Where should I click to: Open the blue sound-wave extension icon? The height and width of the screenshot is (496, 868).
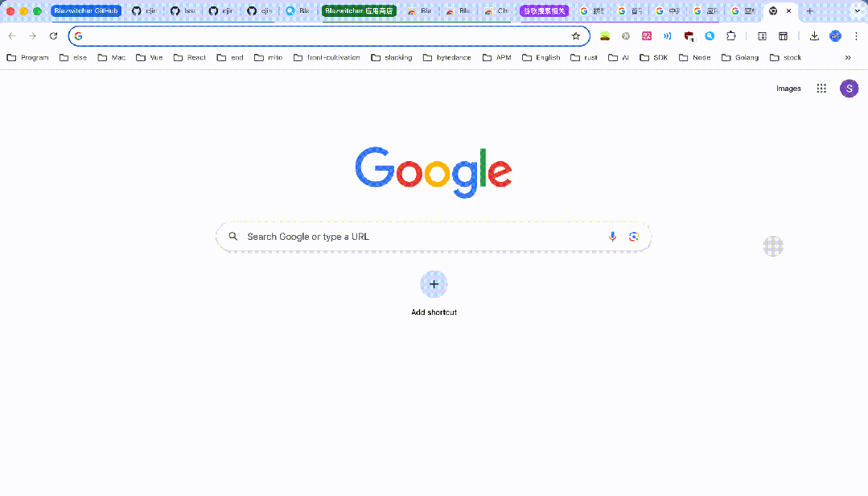pyautogui.click(x=668, y=36)
